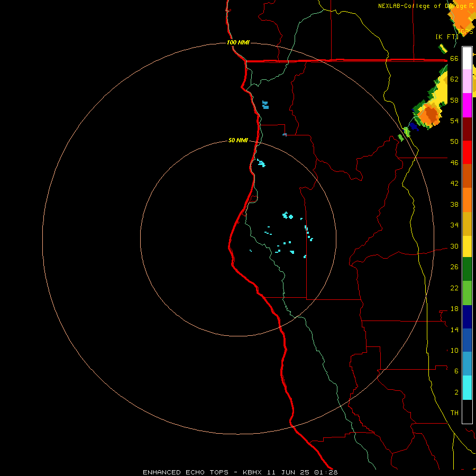The height and width of the screenshot is (476, 476).
Task: Click the TH threshold legend label
Action: tap(454, 413)
